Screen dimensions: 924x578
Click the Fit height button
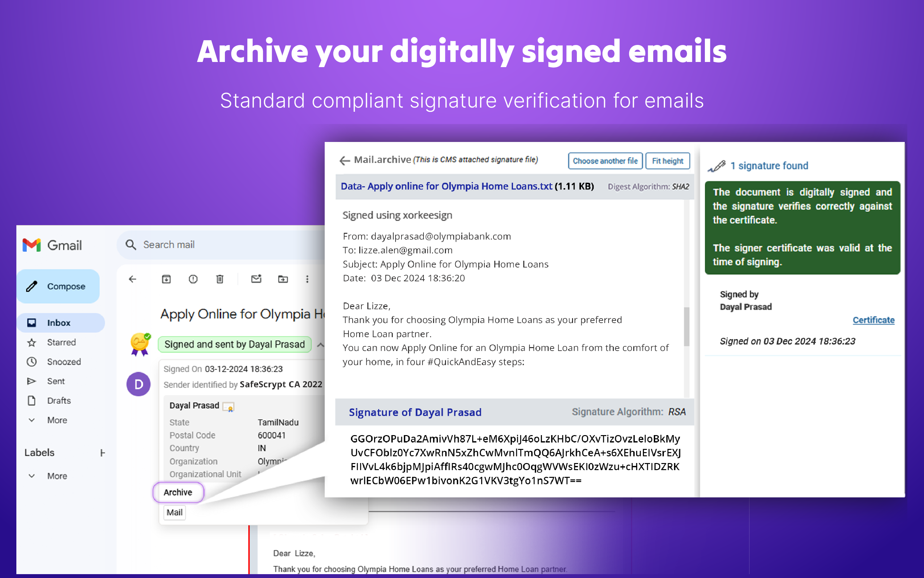tap(667, 161)
